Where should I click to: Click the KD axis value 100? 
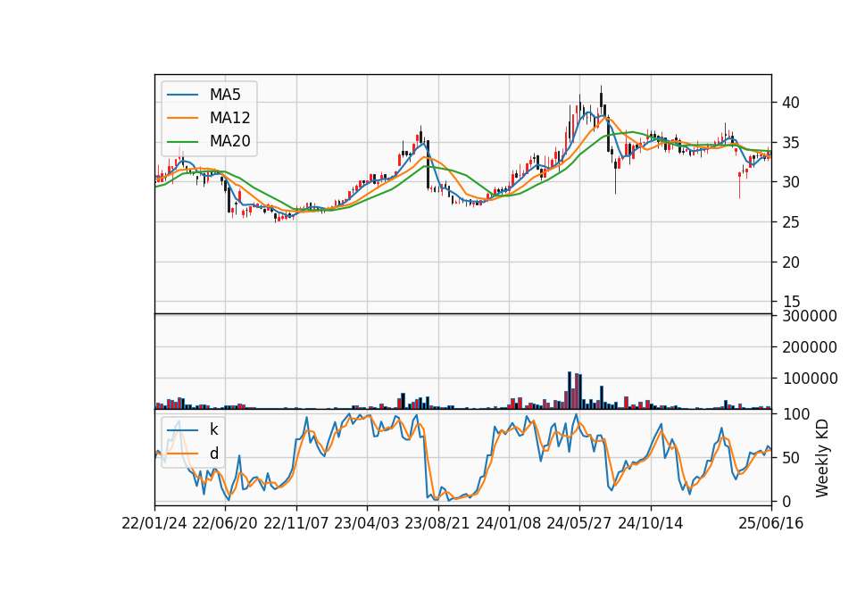coord(795,414)
